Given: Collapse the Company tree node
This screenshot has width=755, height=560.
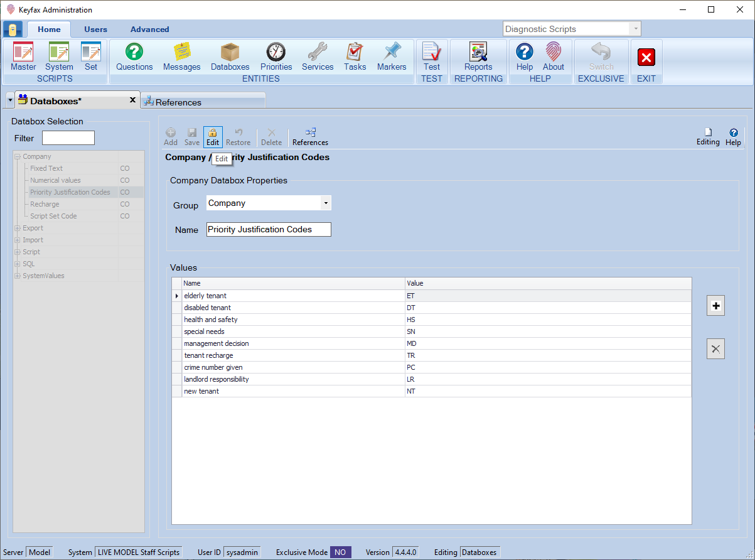Looking at the screenshot, I should click(x=18, y=157).
